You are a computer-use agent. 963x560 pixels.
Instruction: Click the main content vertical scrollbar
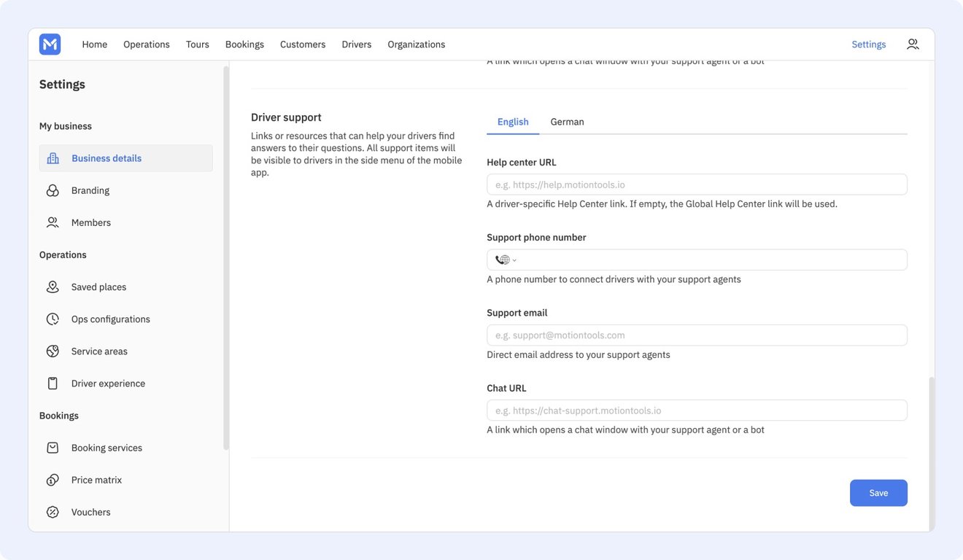tap(930, 454)
